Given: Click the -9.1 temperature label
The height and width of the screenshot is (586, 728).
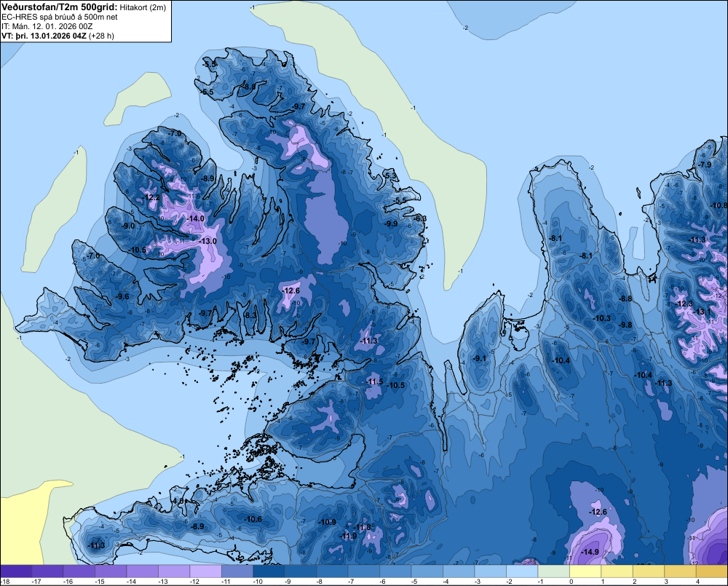Looking at the screenshot, I should (x=479, y=358).
